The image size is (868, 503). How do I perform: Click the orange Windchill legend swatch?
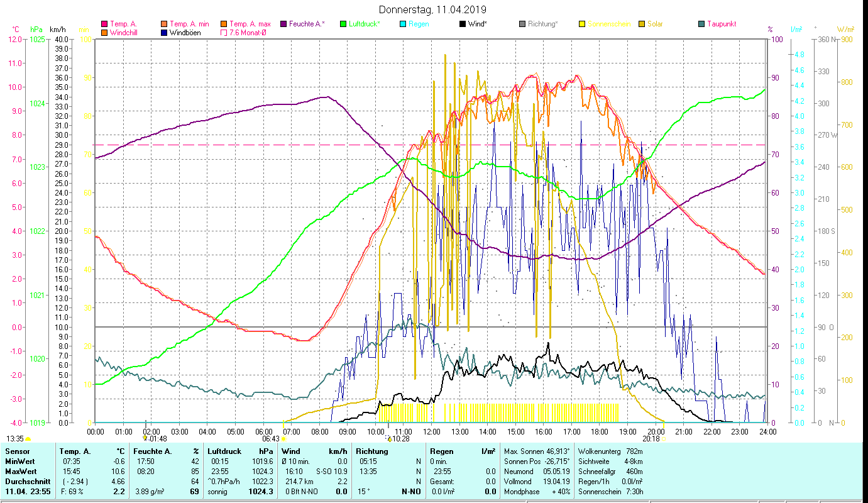[x=105, y=33]
